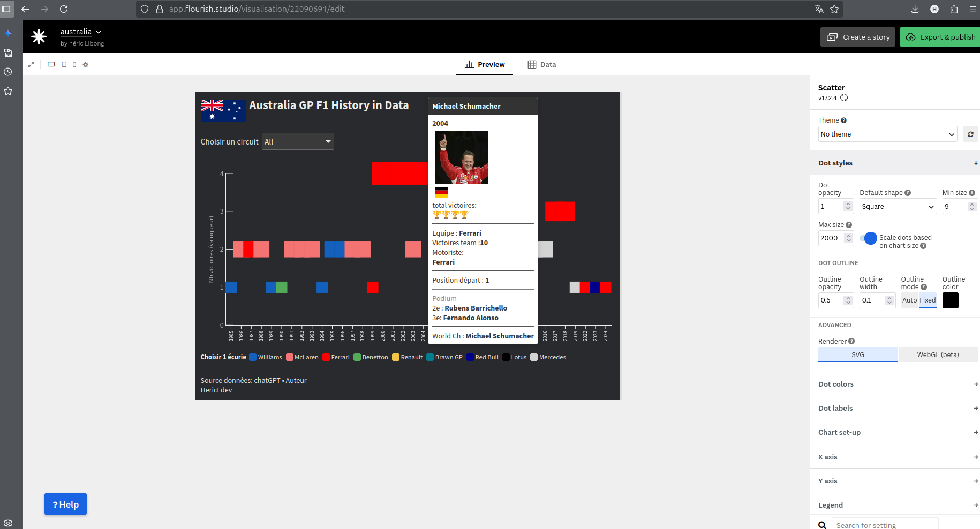Click the Max size field
Screen dimensions: 980x529
coord(836,238)
